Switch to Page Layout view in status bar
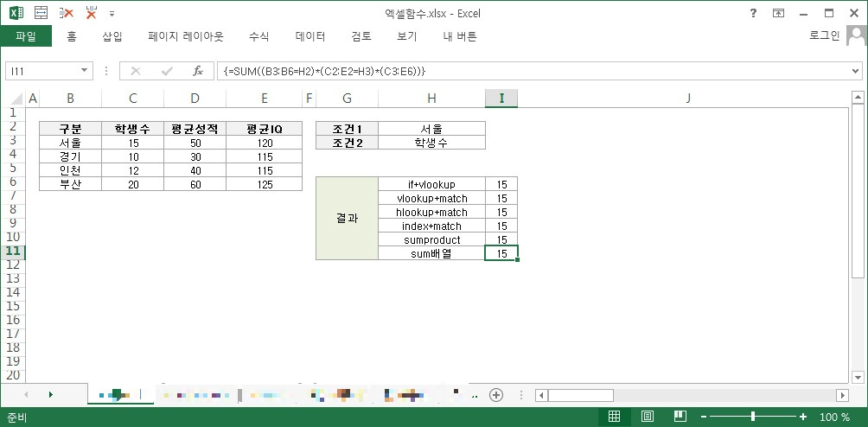 648,417
